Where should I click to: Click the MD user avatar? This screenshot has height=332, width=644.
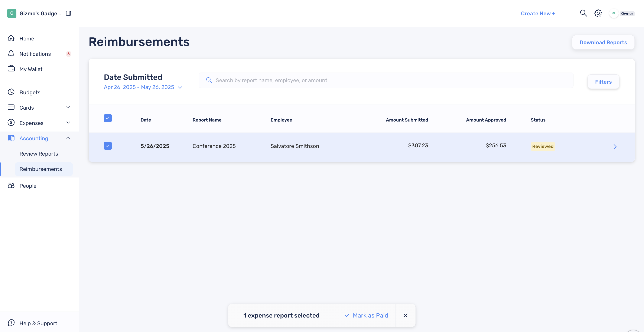pos(614,13)
